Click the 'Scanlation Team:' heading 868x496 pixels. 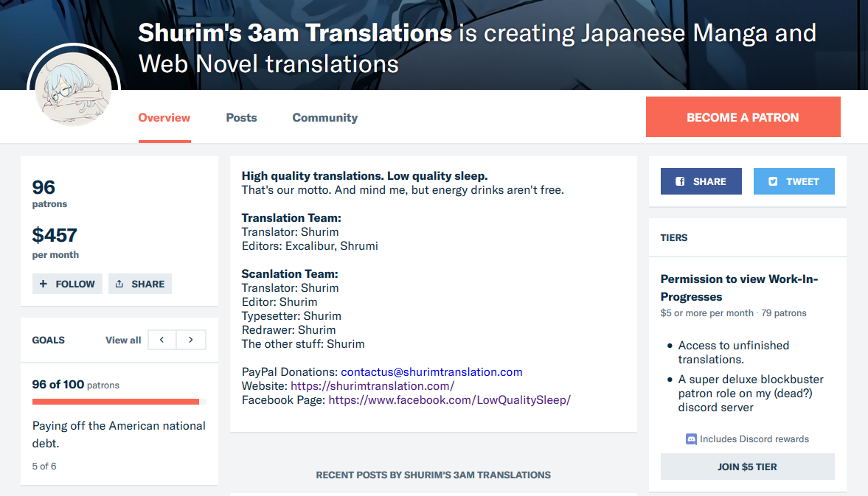[x=290, y=273]
